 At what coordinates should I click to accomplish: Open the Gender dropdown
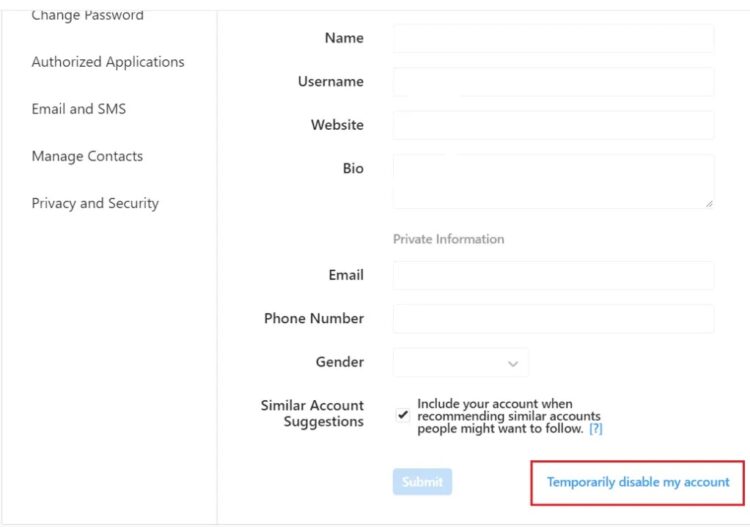(x=461, y=362)
